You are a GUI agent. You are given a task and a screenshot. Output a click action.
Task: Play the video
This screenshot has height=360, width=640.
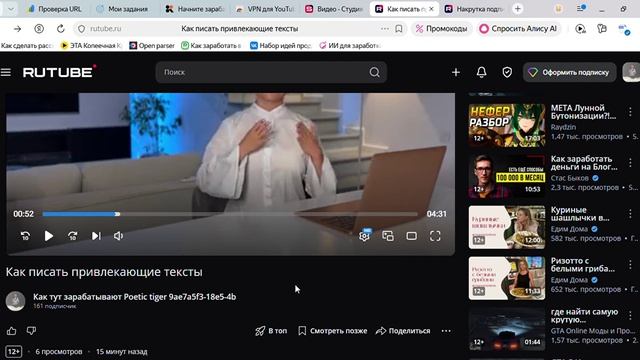[x=49, y=236]
